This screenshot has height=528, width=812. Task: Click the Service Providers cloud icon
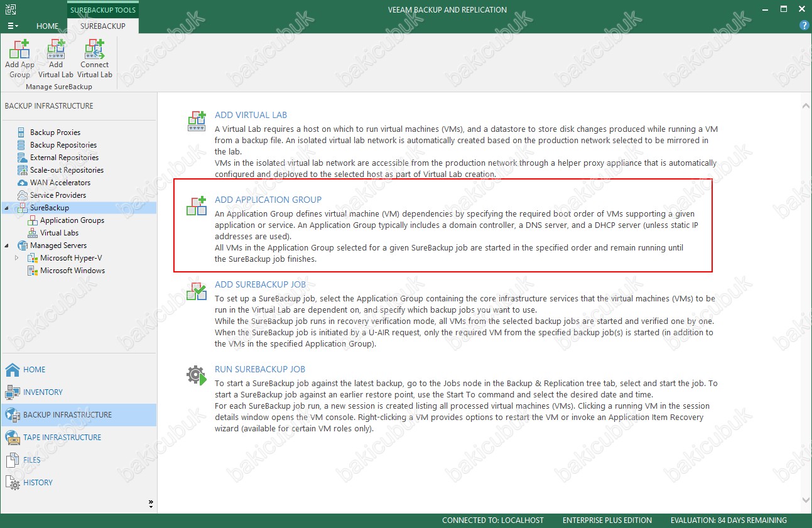23,195
